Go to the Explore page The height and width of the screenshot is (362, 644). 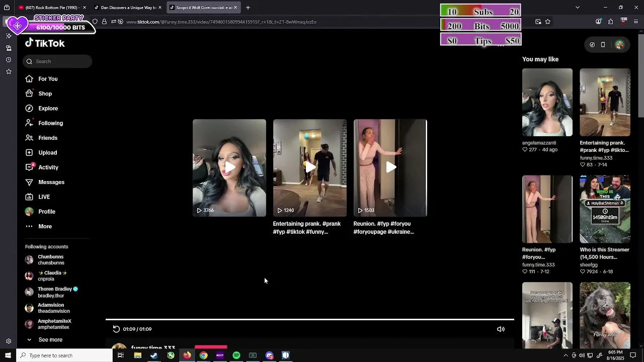pyautogui.click(x=41, y=108)
